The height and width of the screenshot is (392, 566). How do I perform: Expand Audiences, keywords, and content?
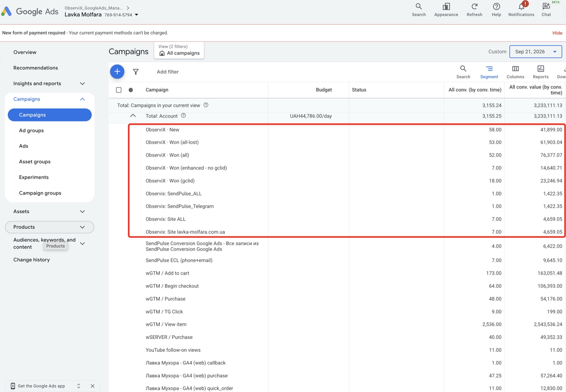[x=82, y=243]
